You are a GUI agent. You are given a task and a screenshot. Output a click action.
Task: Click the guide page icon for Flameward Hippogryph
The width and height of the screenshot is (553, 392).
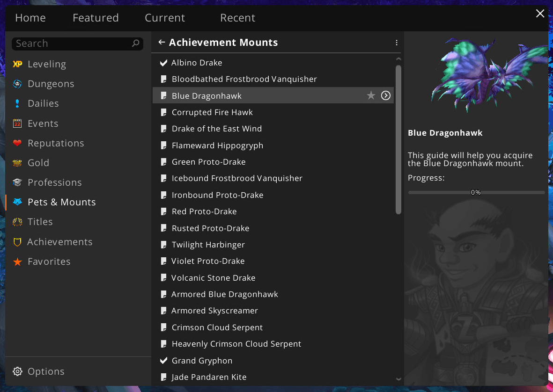point(163,145)
